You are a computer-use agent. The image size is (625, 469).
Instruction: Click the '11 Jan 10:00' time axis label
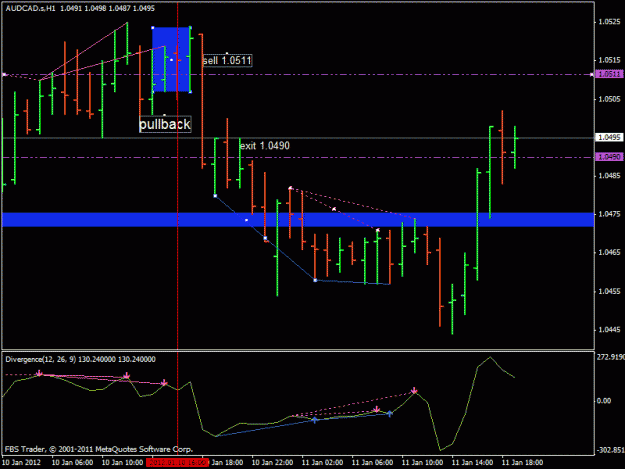coord(423,463)
